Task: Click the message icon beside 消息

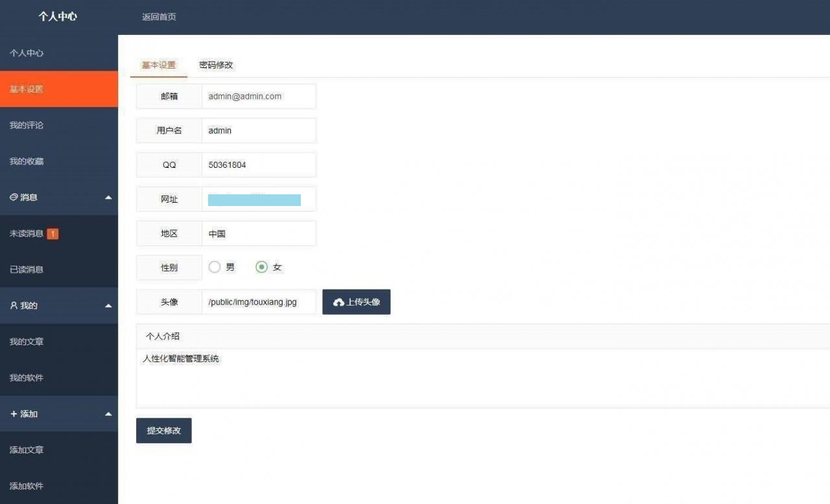Action: 14,197
